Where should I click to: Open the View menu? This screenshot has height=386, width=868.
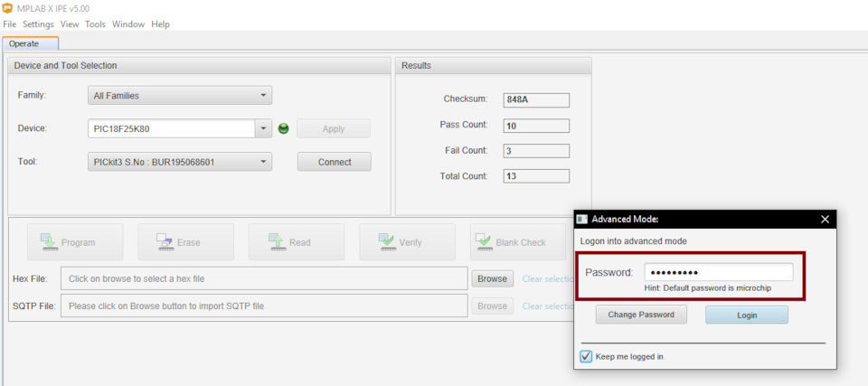tap(70, 24)
